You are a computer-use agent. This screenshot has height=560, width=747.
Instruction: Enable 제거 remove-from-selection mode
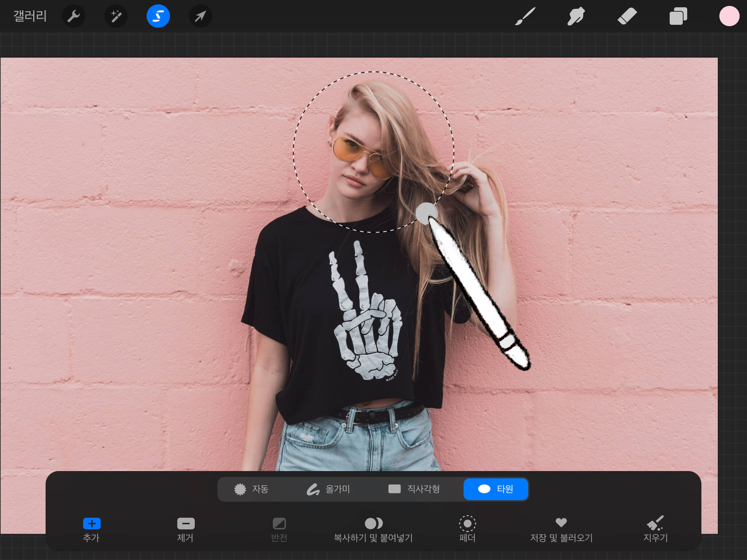(186, 529)
